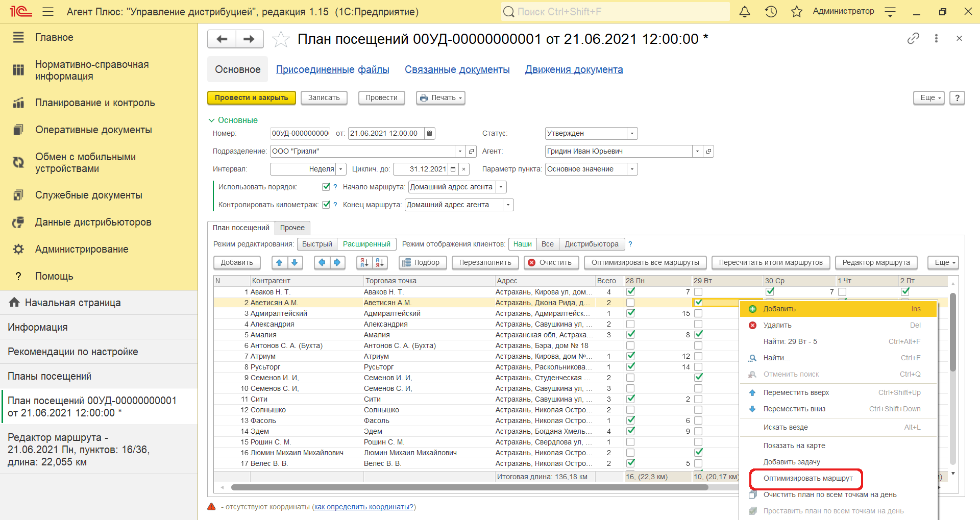Open Присоединенные файлы tab
The width and height of the screenshot is (980, 520).
pos(333,70)
